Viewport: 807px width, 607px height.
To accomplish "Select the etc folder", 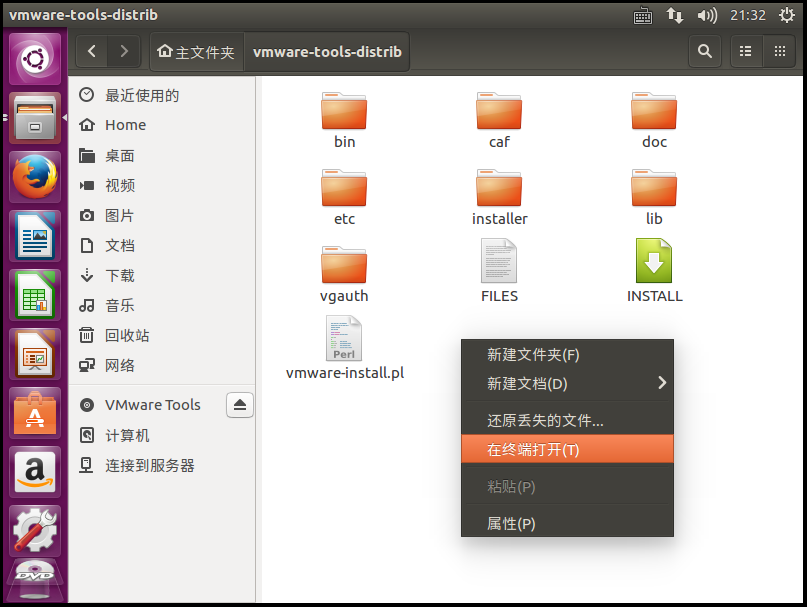I will click(344, 198).
